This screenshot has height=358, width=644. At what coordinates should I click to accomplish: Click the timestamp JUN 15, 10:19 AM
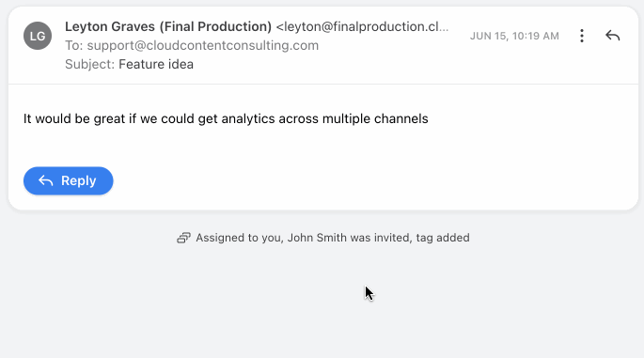click(x=514, y=36)
